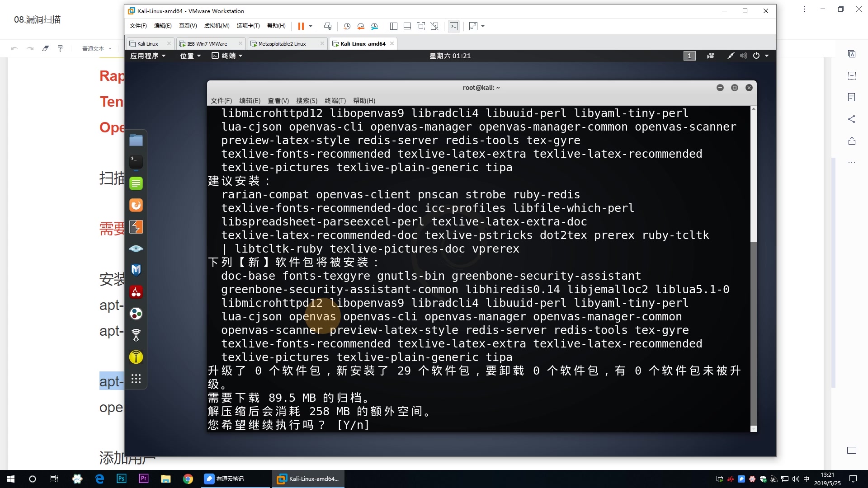Click the stretch guest display icon
The height and width of the screenshot is (488, 868).
(x=473, y=26)
